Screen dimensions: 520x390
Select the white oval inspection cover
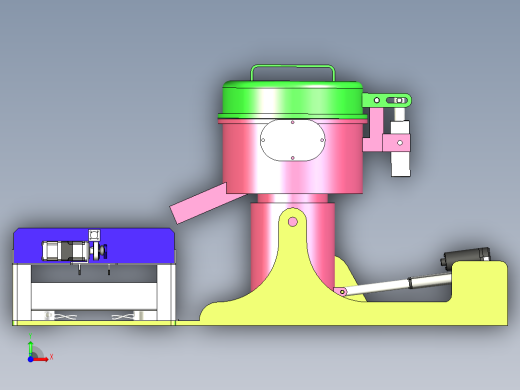pyautogui.click(x=293, y=140)
